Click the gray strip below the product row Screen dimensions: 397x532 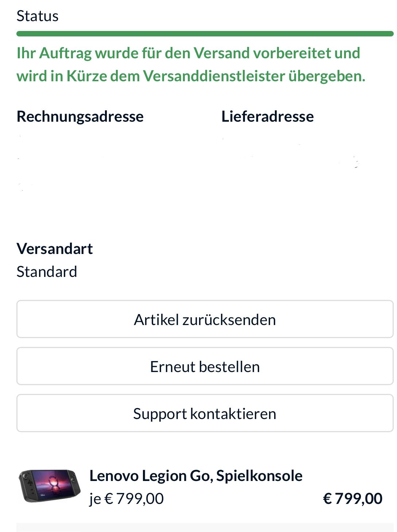click(x=205, y=527)
